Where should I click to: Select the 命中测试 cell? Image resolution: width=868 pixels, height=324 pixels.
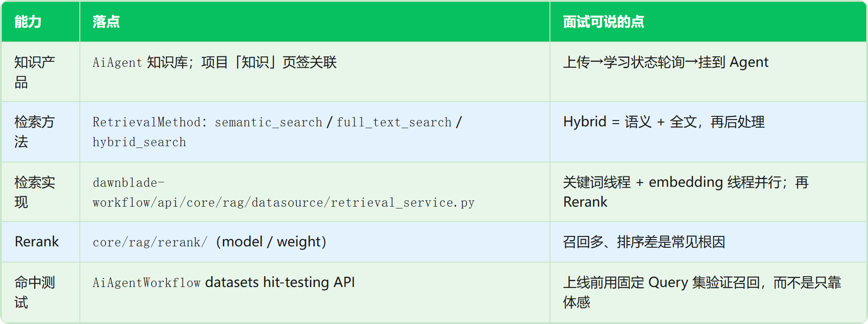coord(41,292)
